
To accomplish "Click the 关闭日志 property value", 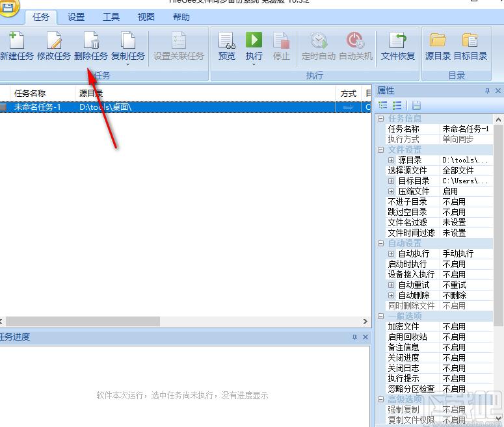I will point(466,369).
